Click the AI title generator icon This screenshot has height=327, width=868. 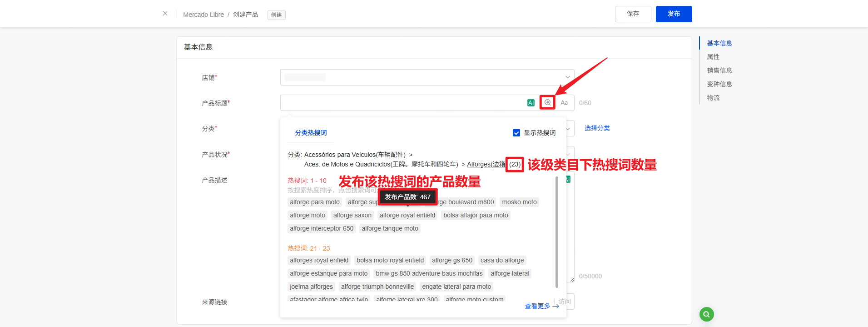pyautogui.click(x=531, y=103)
